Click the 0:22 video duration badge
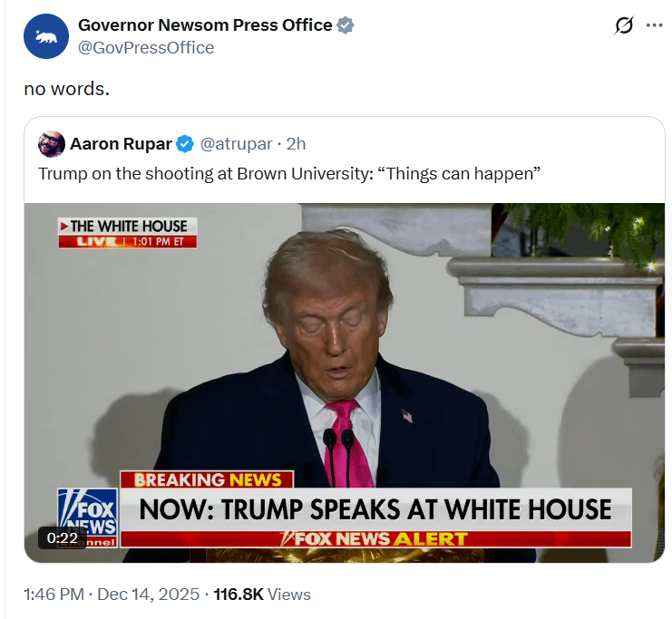The image size is (672, 619). 63,537
